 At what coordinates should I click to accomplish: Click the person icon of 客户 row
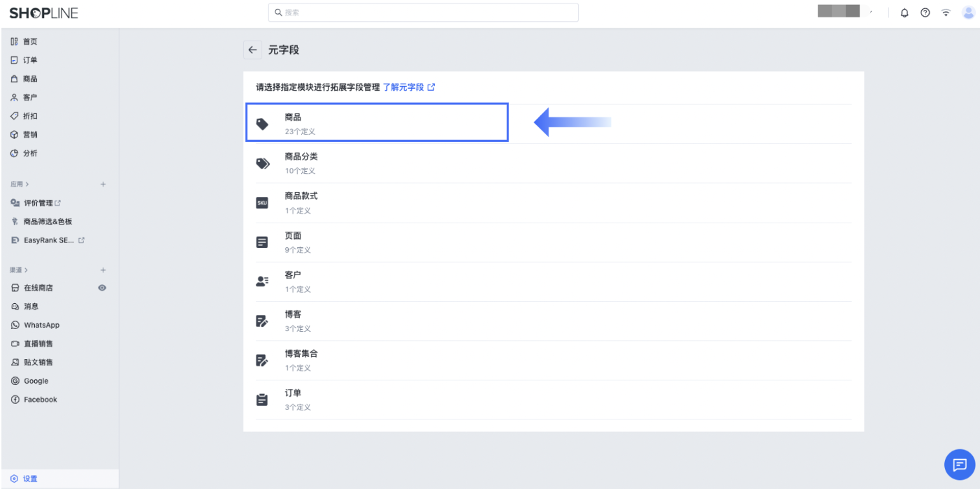click(262, 282)
